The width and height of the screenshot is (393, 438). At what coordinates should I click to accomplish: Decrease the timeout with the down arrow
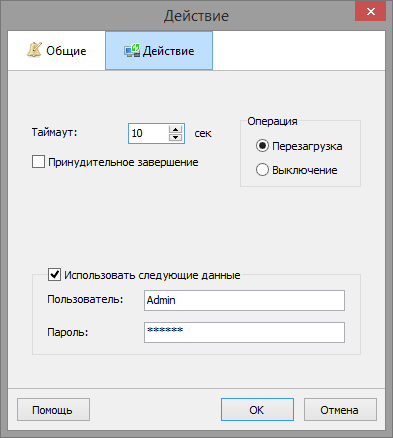(176, 137)
